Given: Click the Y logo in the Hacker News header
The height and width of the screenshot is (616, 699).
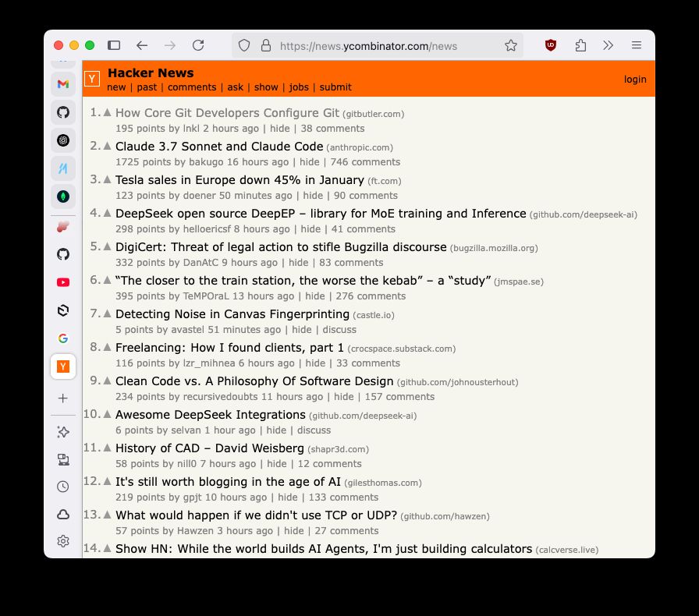Looking at the screenshot, I should 92,78.
